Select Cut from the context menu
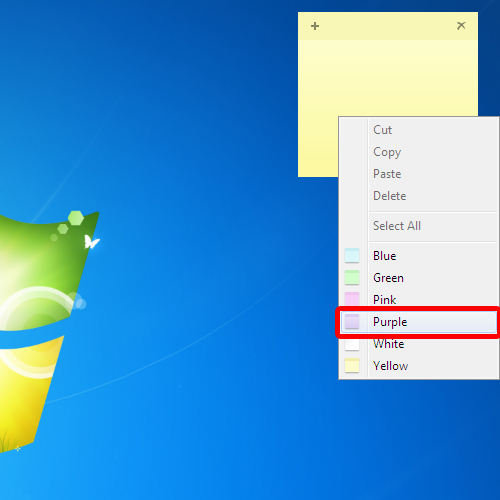500x500 pixels. [x=382, y=130]
